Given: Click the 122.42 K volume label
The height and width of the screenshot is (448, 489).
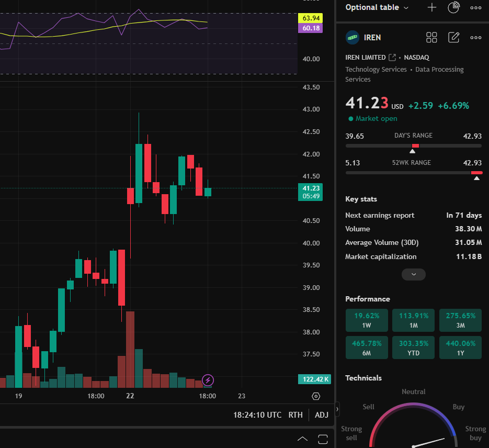Looking at the screenshot, I should (315, 379).
